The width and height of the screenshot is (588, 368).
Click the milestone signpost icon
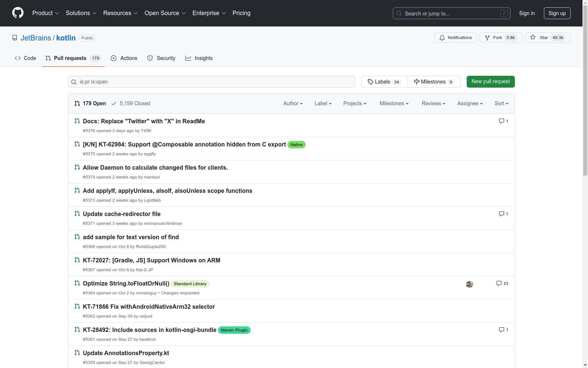[x=417, y=82]
